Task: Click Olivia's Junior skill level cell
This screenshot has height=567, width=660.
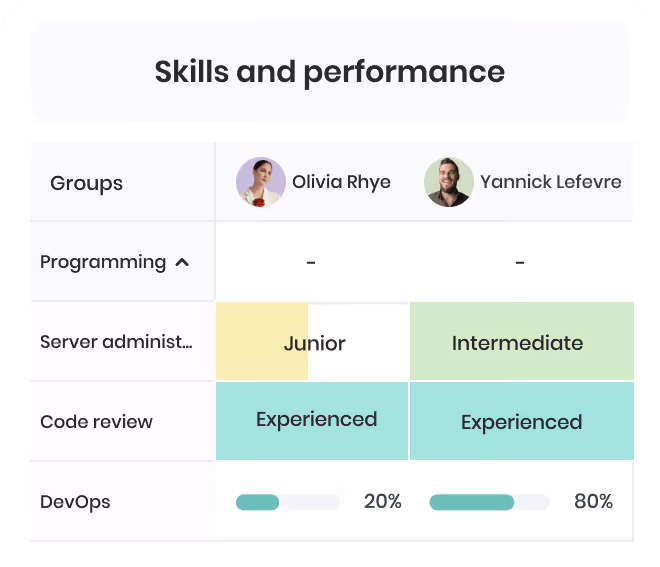Action: tap(312, 341)
